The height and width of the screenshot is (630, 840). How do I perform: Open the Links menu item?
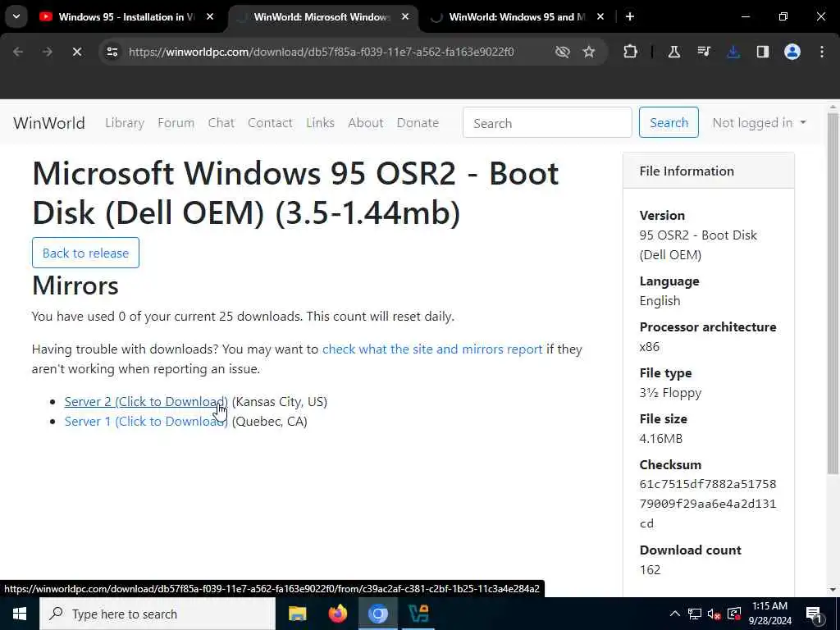coord(321,123)
